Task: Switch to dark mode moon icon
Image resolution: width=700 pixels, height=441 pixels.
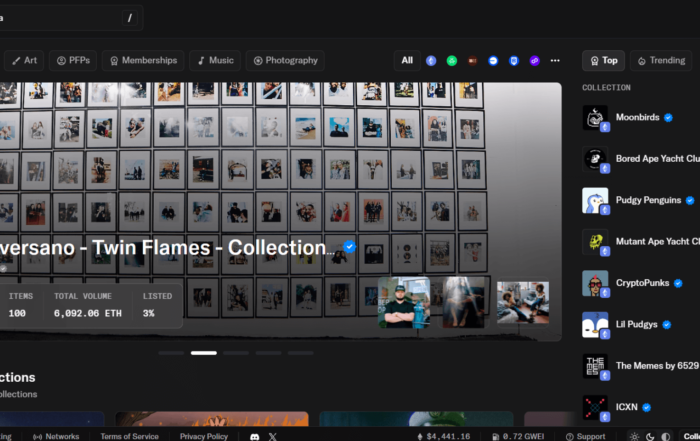Action: click(648, 436)
